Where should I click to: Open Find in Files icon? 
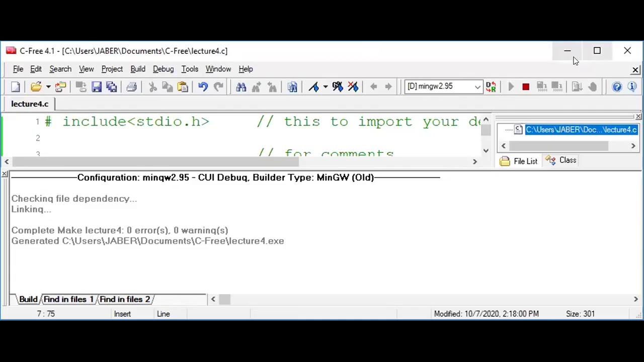[292, 87]
